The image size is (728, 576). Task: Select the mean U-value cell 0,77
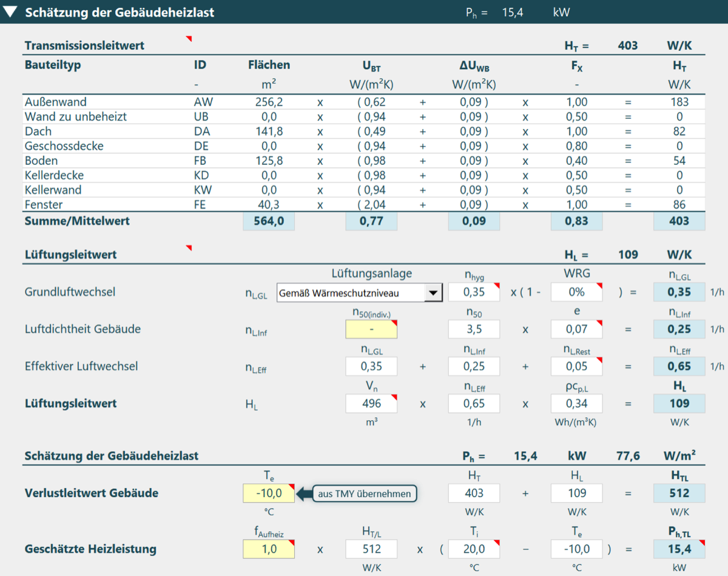click(x=371, y=221)
